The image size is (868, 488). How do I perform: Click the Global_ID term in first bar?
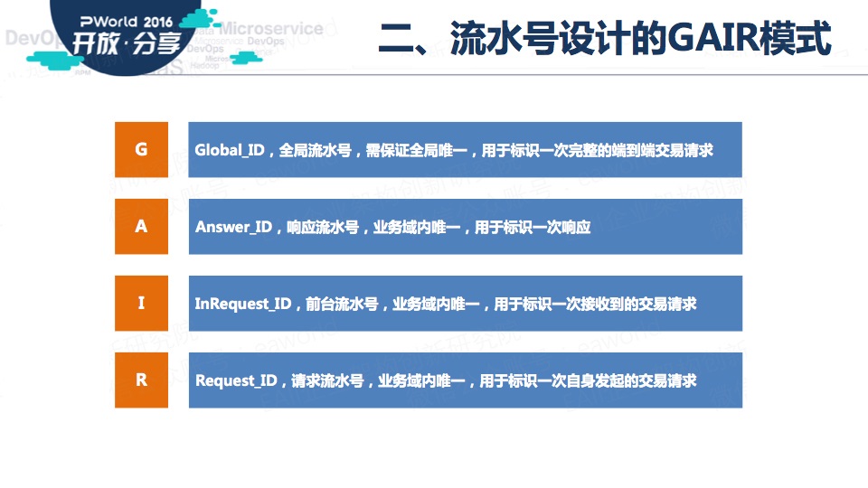point(231,150)
